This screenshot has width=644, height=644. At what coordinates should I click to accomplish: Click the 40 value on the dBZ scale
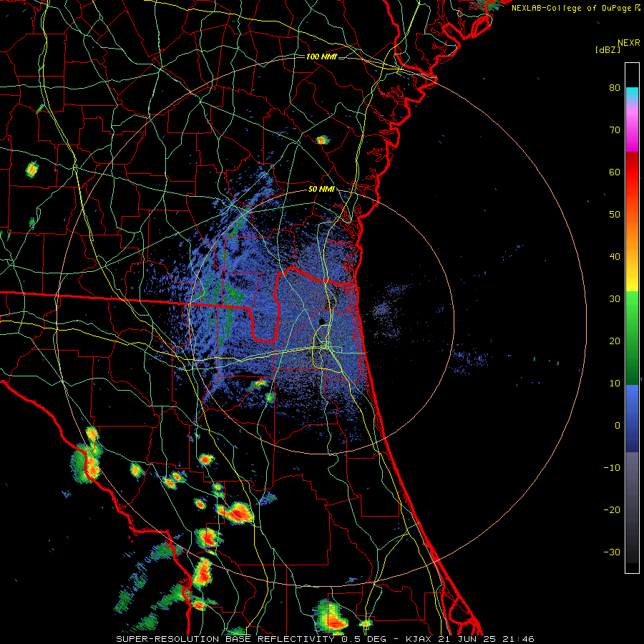tap(615, 257)
